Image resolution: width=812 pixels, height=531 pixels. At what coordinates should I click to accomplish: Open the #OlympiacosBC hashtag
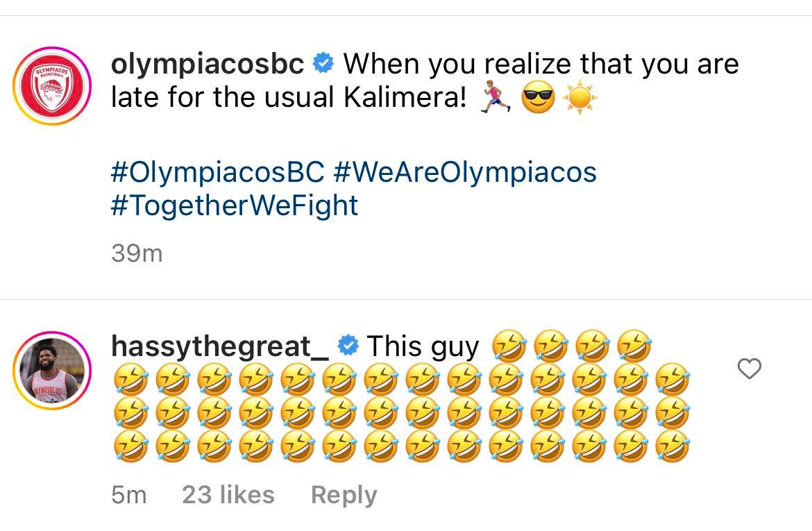pyautogui.click(x=217, y=171)
